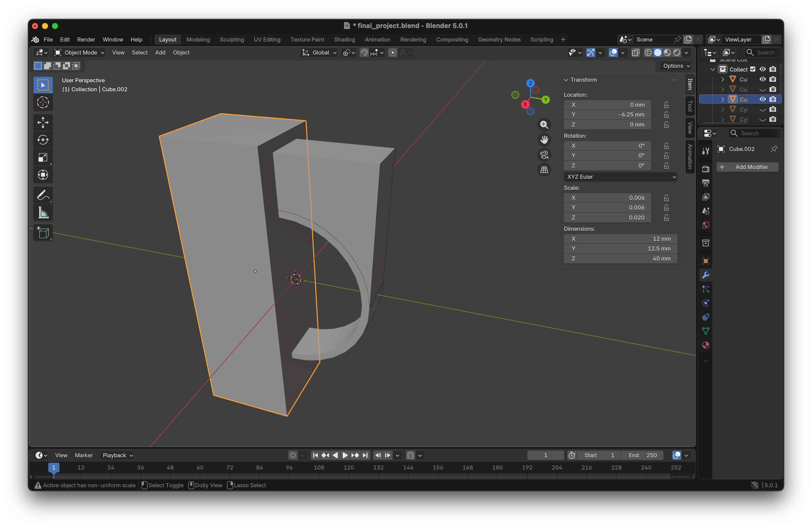This screenshot has height=528, width=812.
Task: Lock the Location X value
Action: click(666, 105)
